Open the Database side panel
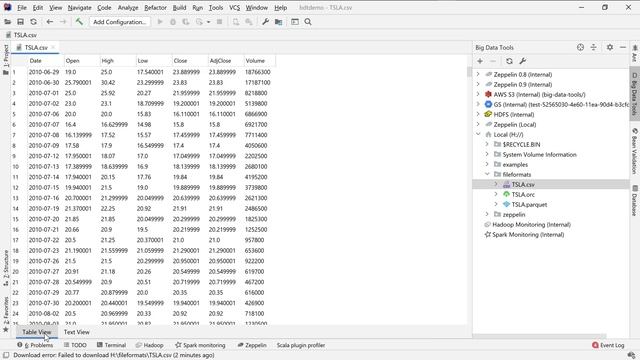Screen dimensions: 640x360 pos(635,200)
